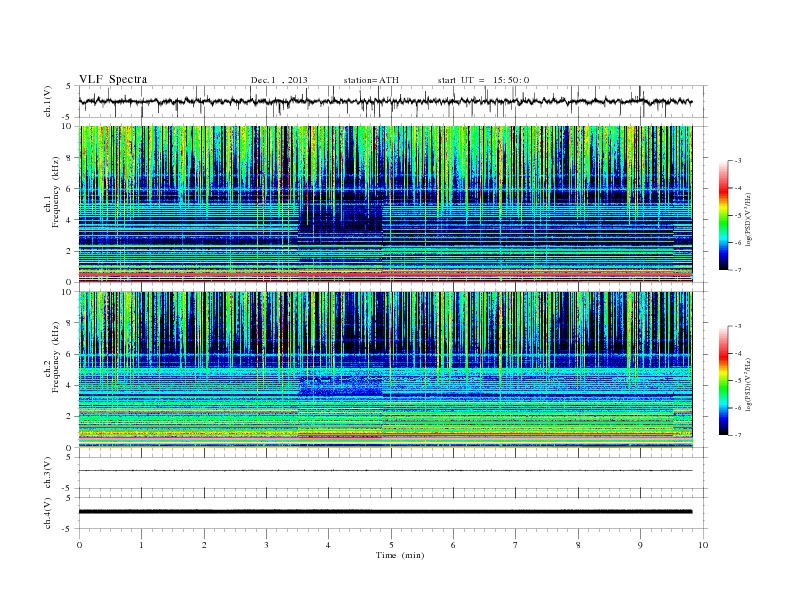
Task: Click time-axis tick label '7'
Action: (516, 545)
